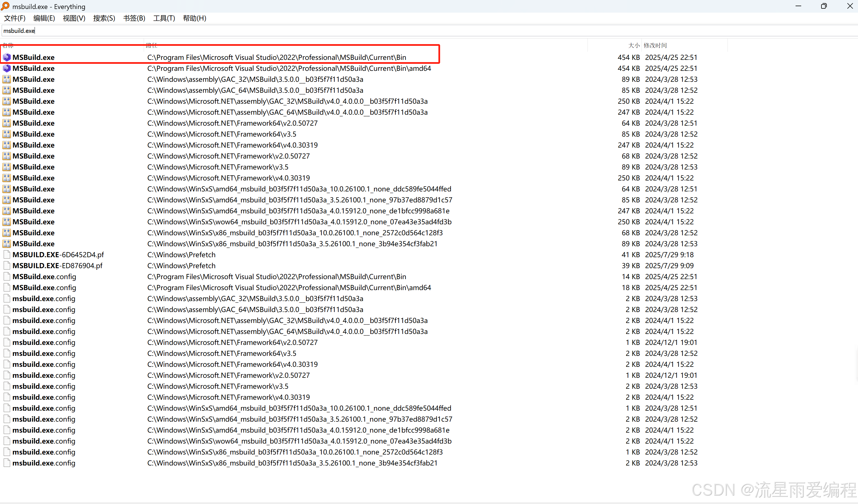
Task: Click MSBuild.exe icon in WinSxS x86 3b94e354cf3fab21 row
Action: point(7,244)
